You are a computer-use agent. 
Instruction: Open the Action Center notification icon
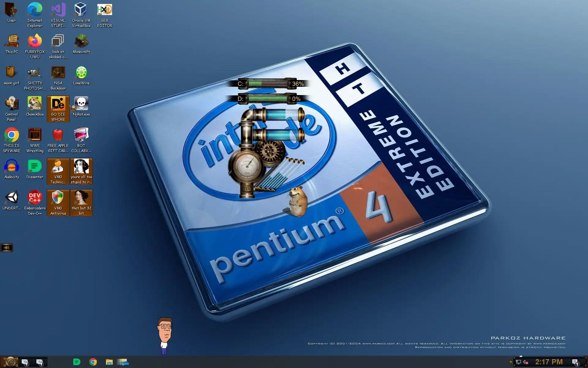575,362
